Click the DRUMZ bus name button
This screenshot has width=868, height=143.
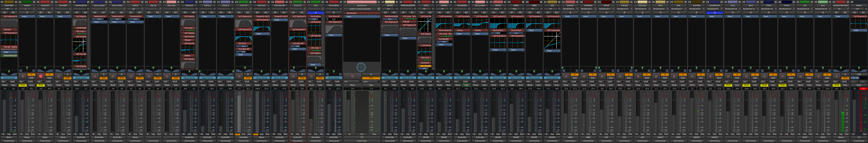(x=390, y=5)
